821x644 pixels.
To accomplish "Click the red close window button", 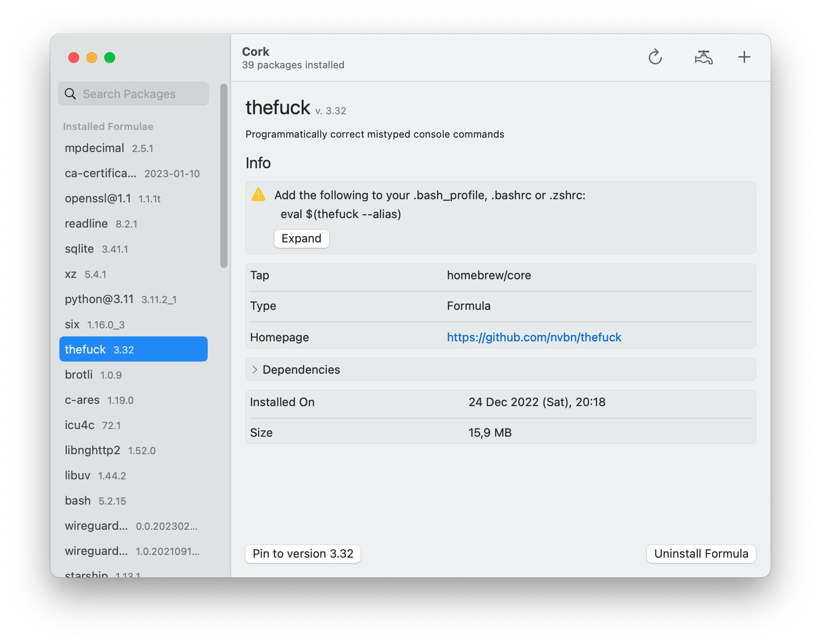I will 74,58.
